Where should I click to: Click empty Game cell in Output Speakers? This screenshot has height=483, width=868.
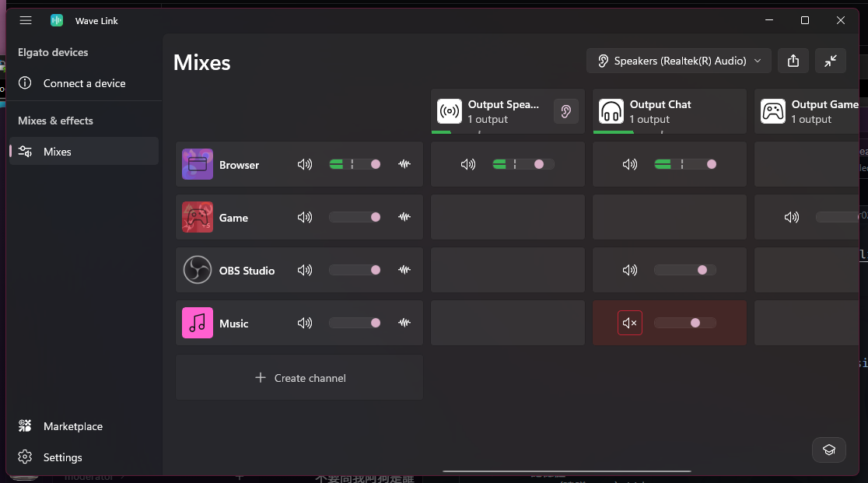(508, 217)
